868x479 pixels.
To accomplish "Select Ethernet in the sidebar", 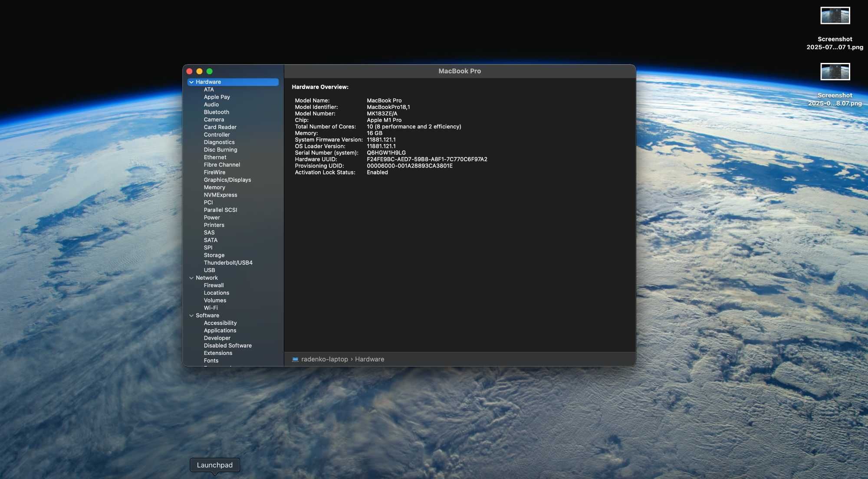I will (x=215, y=157).
